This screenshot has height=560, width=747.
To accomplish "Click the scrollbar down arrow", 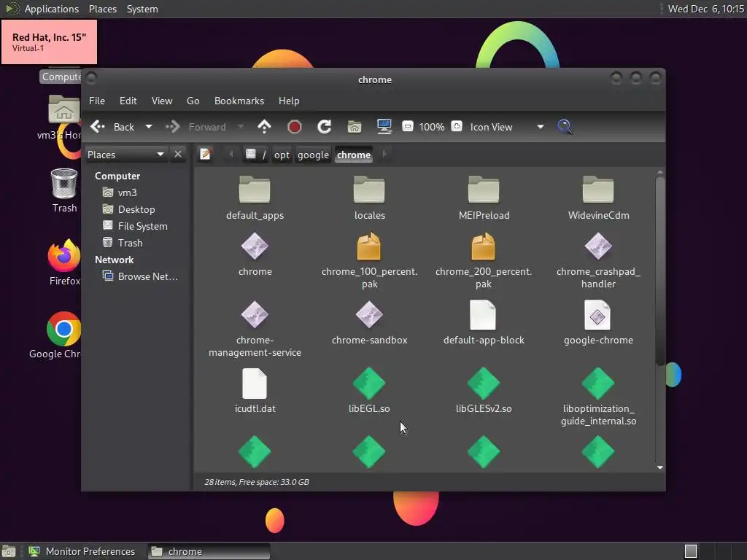I will [x=659, y=467].
